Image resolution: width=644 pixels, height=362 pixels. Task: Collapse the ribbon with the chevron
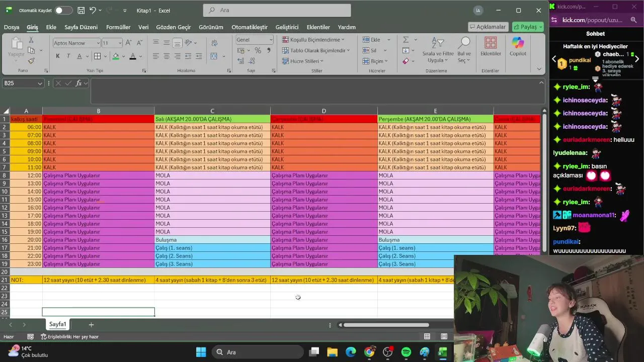click(x=539, y=69)
